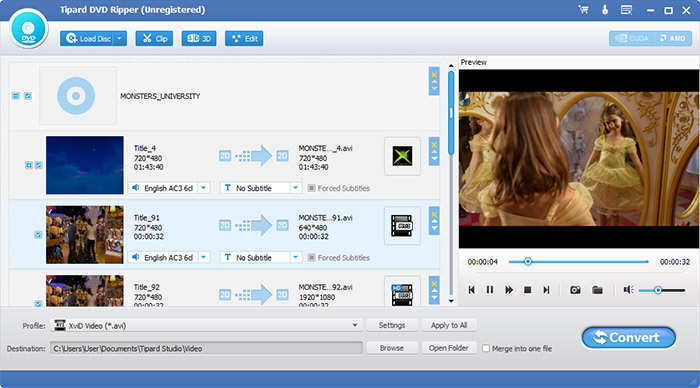Open the menu icon in title bar
This screenshot has height=388, width=700.
(x=626, y=10)
